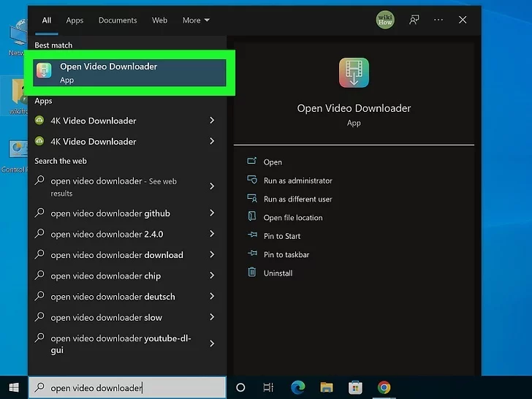The height and width of the screenshot is (399, 532).
Task: Click the magnifier icon in the search box
Action: pyautogui.click(x=39, y=387)
